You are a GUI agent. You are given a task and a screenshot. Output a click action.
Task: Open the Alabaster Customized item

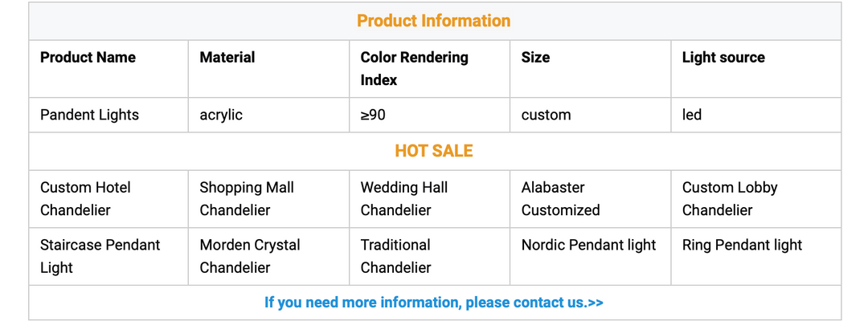tap(560, 199)
